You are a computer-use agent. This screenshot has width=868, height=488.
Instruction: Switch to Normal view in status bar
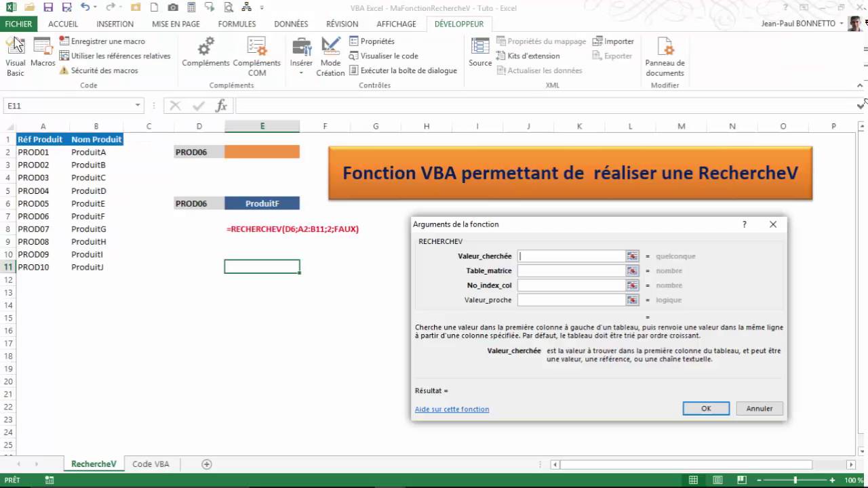click(x=693, y=480)
